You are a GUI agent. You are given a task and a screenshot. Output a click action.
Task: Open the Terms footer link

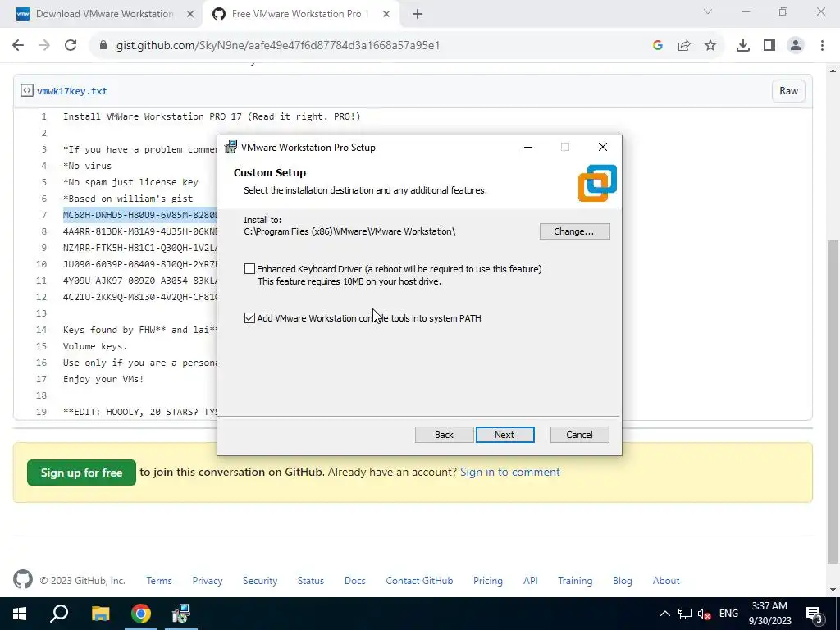click(x=159, y=581)
